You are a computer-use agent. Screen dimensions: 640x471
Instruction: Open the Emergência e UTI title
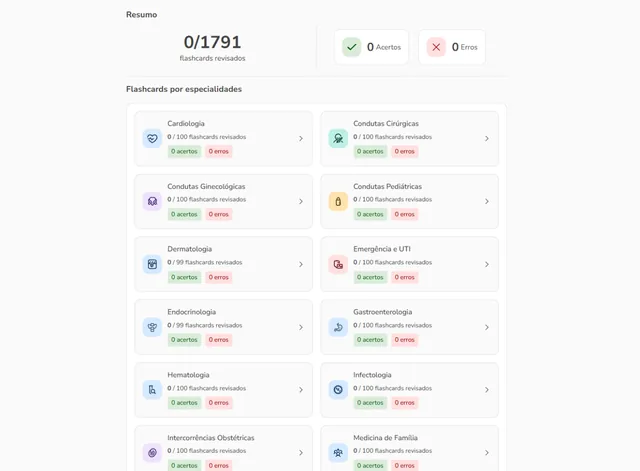point(382,249)
